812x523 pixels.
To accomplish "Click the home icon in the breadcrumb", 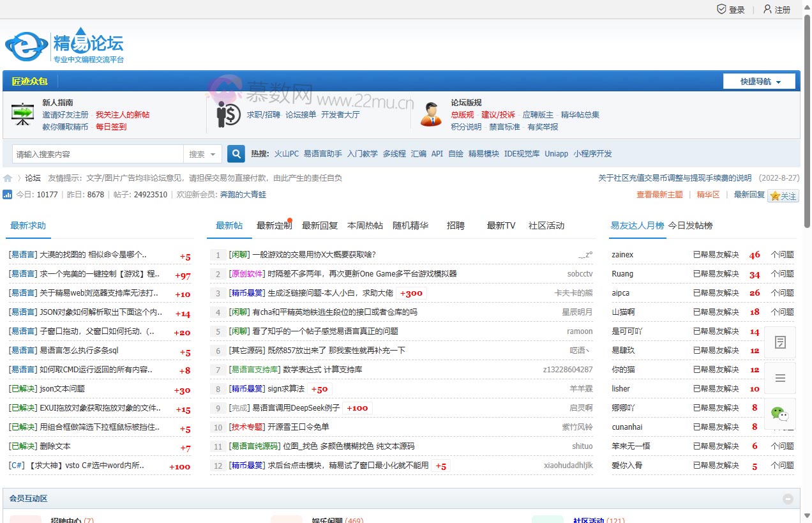I will (8, 178).
